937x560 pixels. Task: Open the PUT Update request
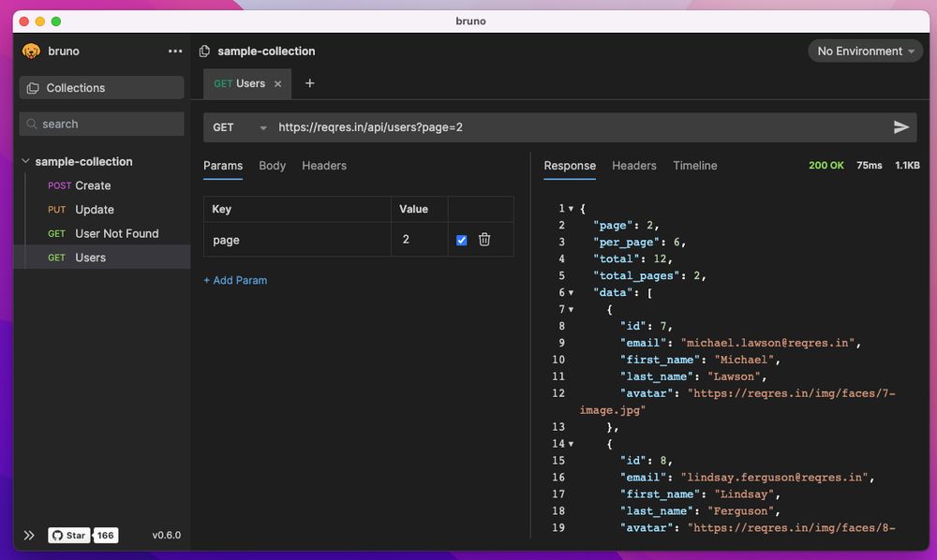coord(102,210)
